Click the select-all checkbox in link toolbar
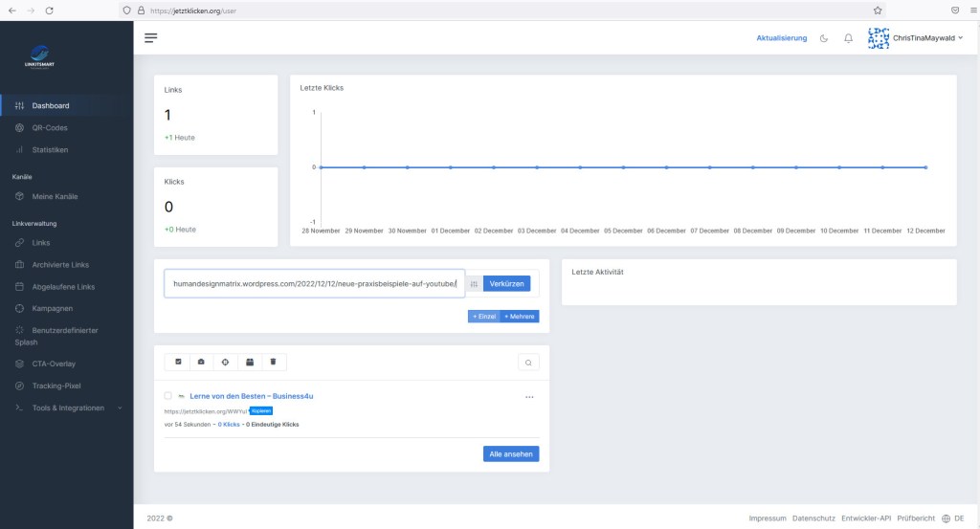The height and width of the screenshot is (529, 980). pos(177,362)
